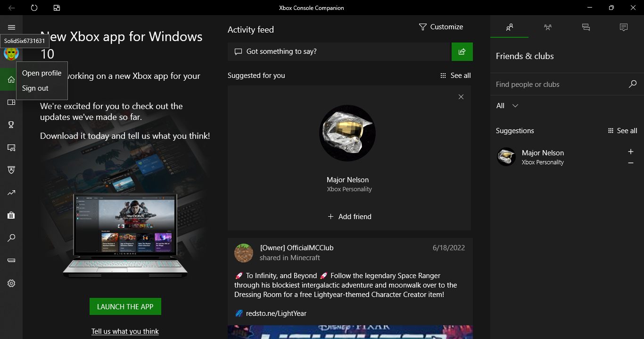644x339 pixels.
Task: Choose Sign out from the menu
Action: pyautogui.click(x=35, y=88)
